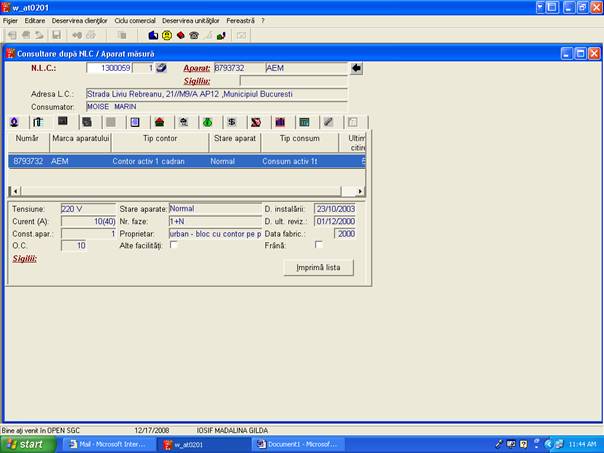This screenshot has width=604, height=453.
Task: Open the Fișier menu
Action: (x=10, y=21)
